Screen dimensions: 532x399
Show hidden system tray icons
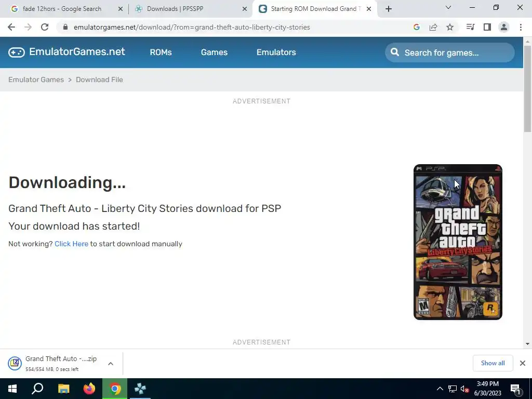coord(440,389)
